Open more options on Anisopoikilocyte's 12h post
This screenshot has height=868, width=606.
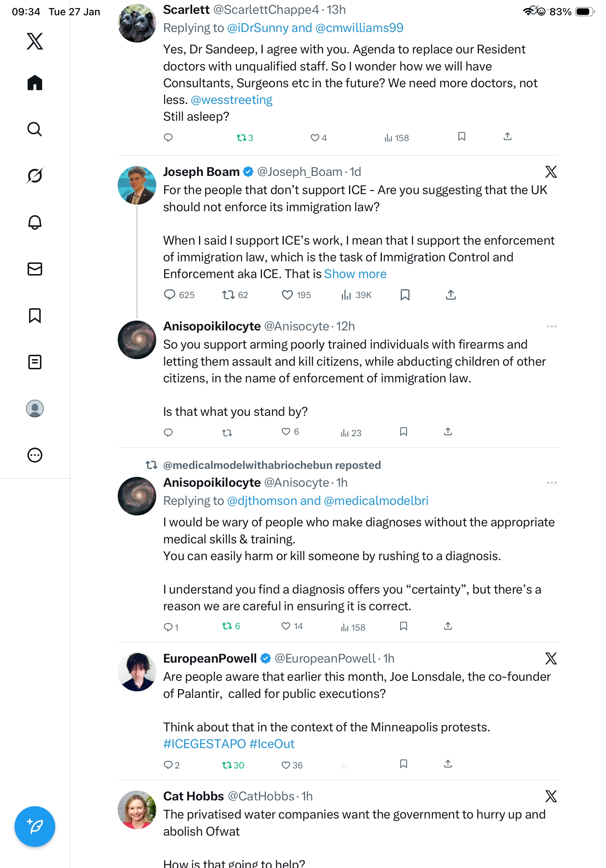[x=551, y=326]
